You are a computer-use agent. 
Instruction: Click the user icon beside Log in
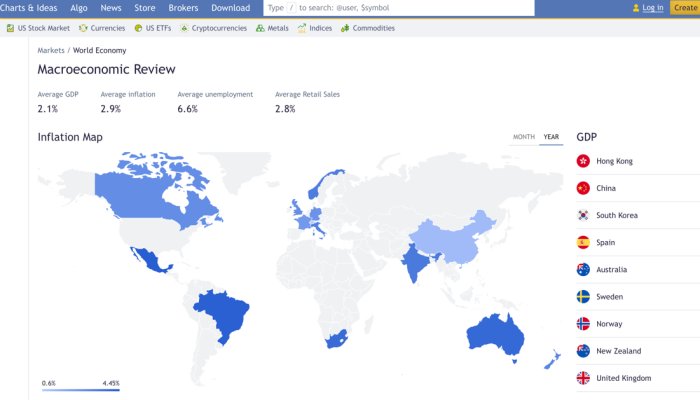(636, 8)
